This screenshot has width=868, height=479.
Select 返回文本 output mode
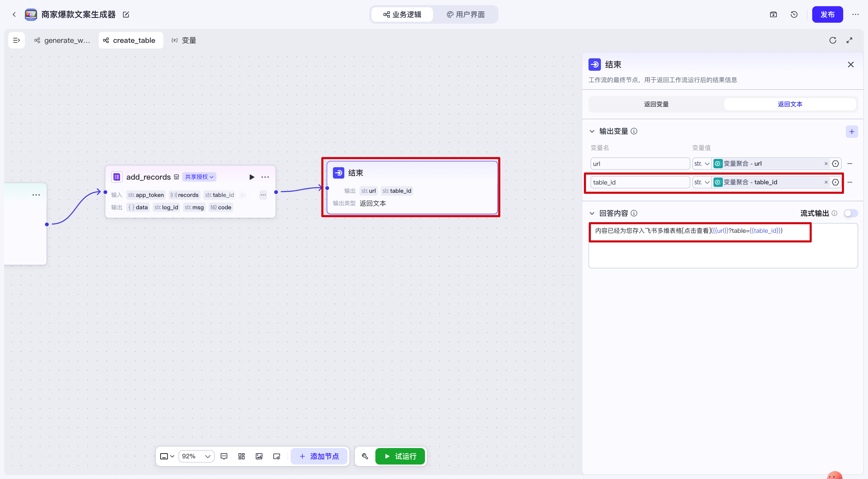pos(790,104)
